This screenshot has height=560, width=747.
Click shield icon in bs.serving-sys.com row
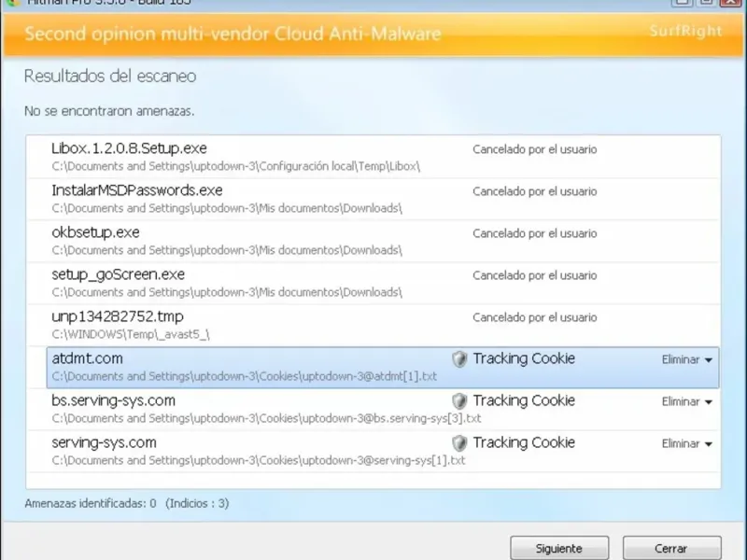pos(459,401)
